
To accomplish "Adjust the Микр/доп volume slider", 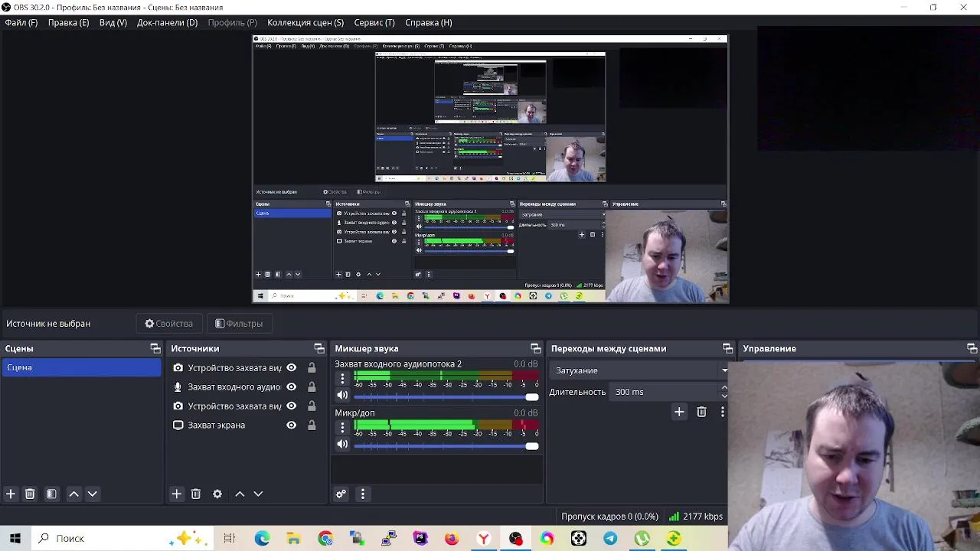I will pos(446,445).
